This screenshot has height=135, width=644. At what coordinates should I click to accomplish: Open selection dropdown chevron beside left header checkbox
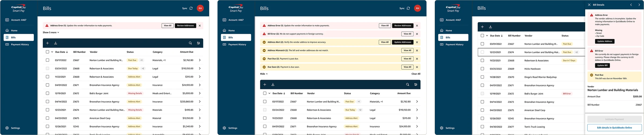(x=52, y=52)
